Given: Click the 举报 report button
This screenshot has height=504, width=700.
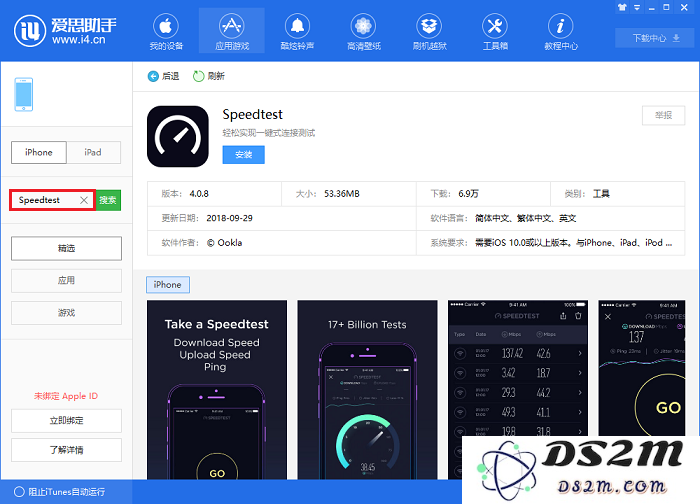Looking at the screenshot, I should point(663,115).
